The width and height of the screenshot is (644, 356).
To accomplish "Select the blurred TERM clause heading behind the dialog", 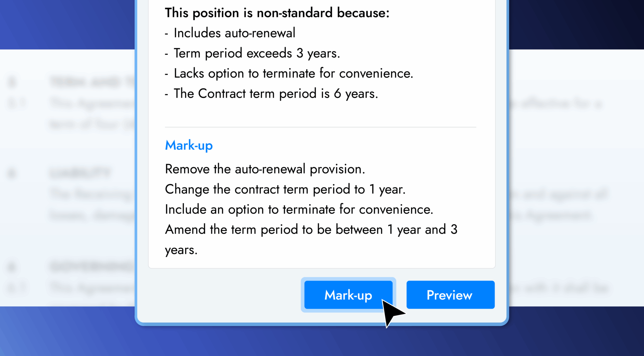I will (91, 82).
